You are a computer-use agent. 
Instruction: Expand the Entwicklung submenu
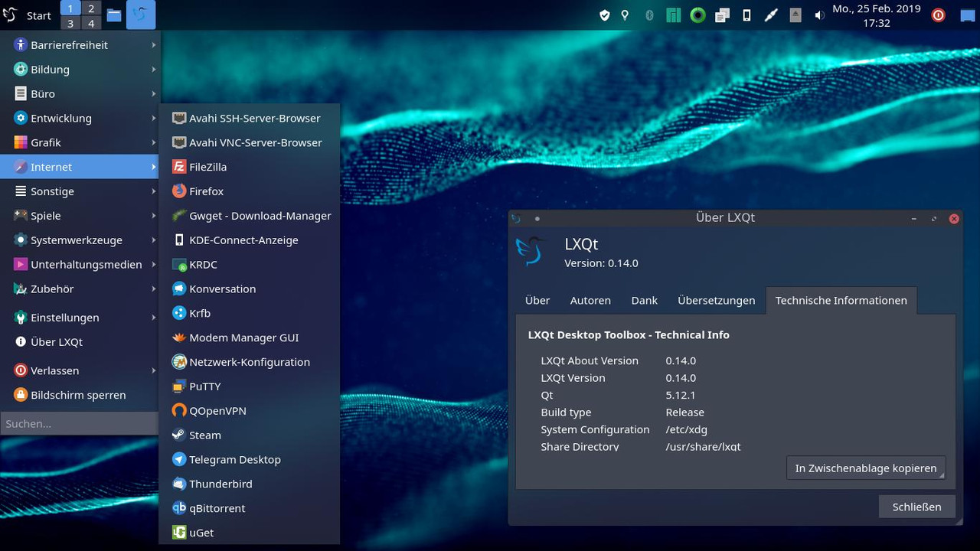(x=80, y=119)
